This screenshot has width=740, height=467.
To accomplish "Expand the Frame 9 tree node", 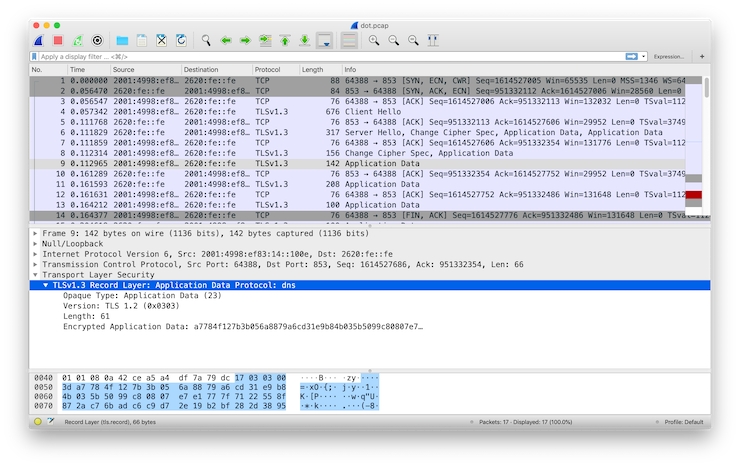I will 35,234.
